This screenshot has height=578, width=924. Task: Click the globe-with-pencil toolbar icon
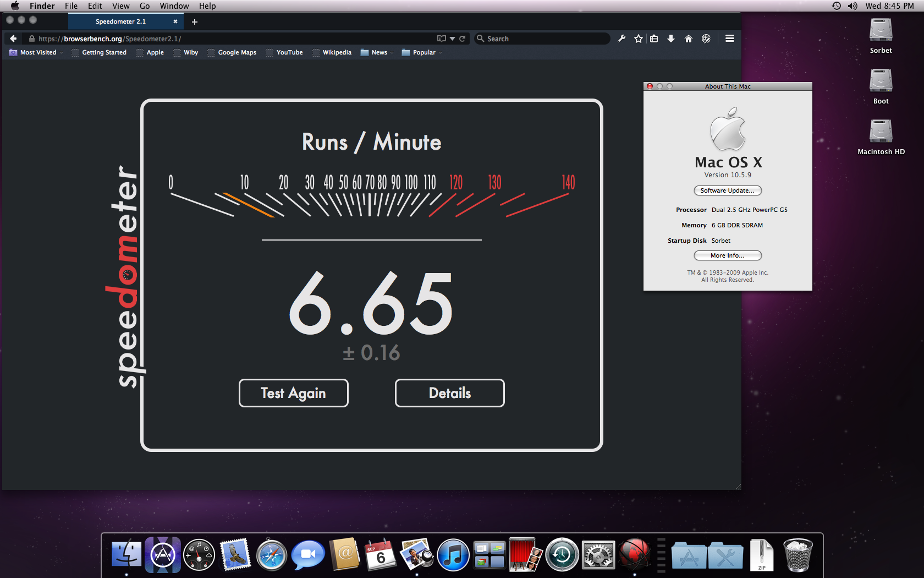pos(706,39)
